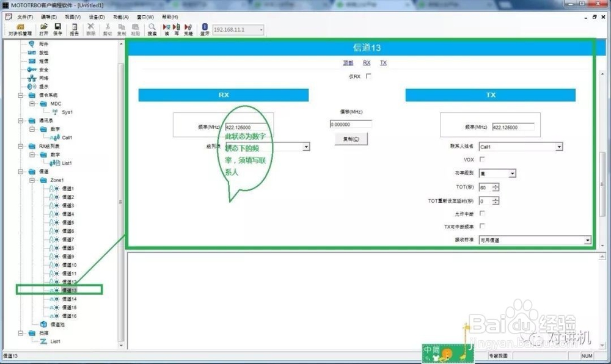Open the 报告 report toolbar icon

(74, 29)
